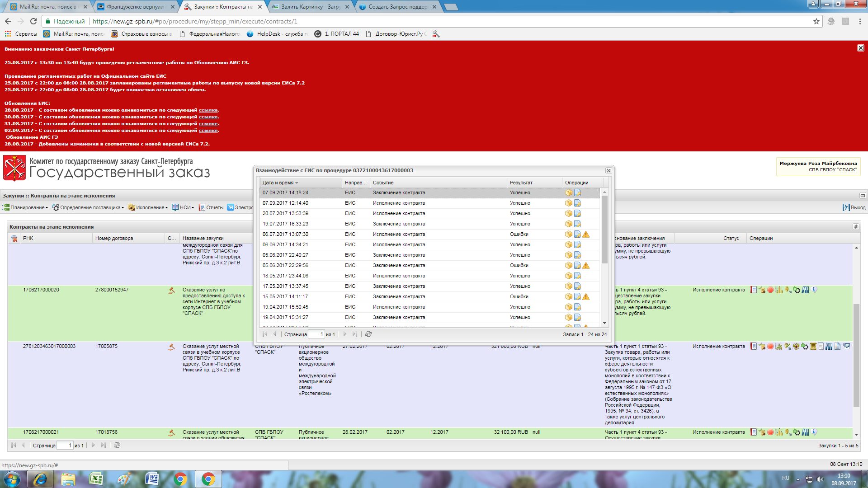This screenshot has height=488, width=868.
Task: Click the page number field in EIS dialog
Action: 316,334
